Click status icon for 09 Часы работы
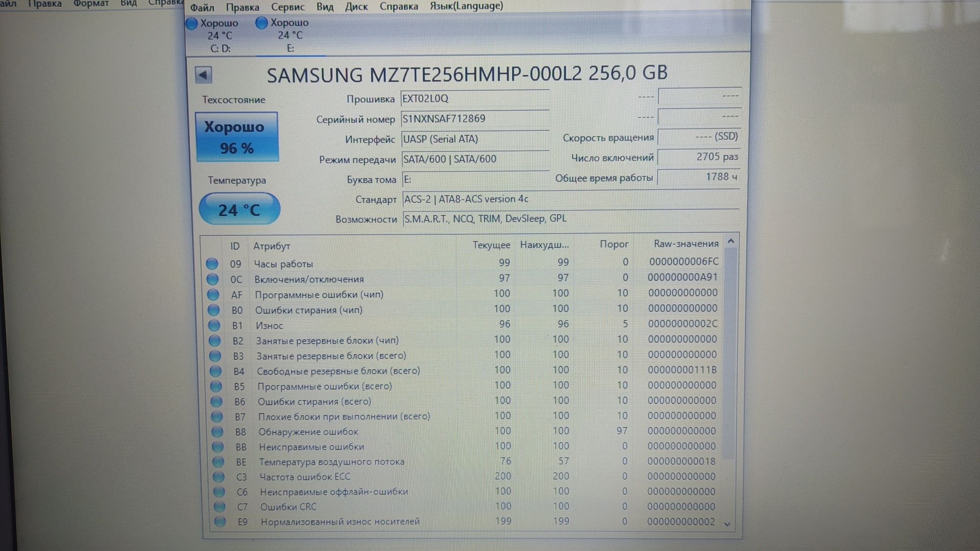 [x=212, y=264]
